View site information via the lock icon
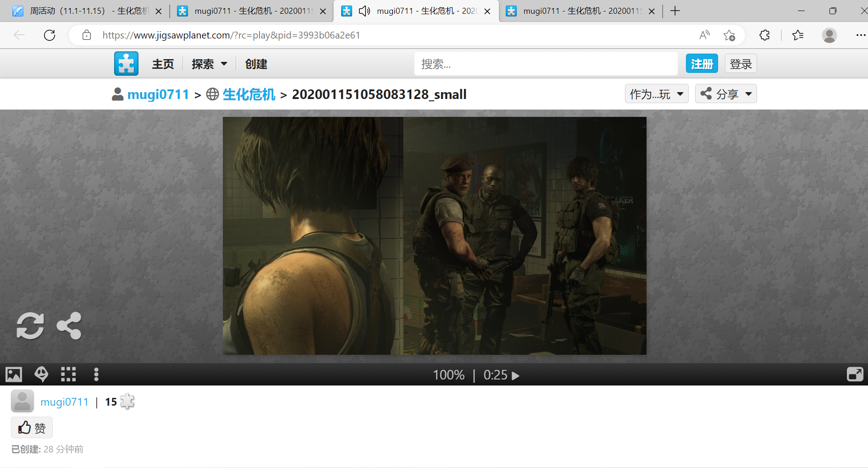The height and width of the screenshot is (468, 868). (87, 35)
